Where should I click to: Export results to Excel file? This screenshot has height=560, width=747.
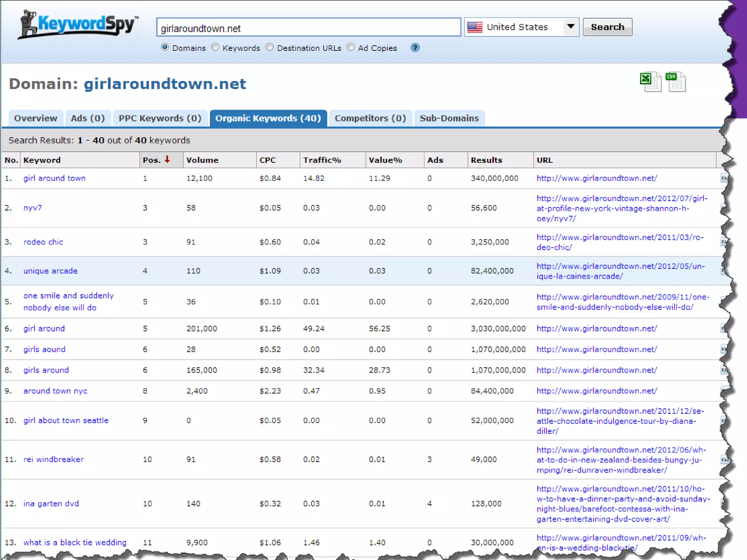[650, 82]
